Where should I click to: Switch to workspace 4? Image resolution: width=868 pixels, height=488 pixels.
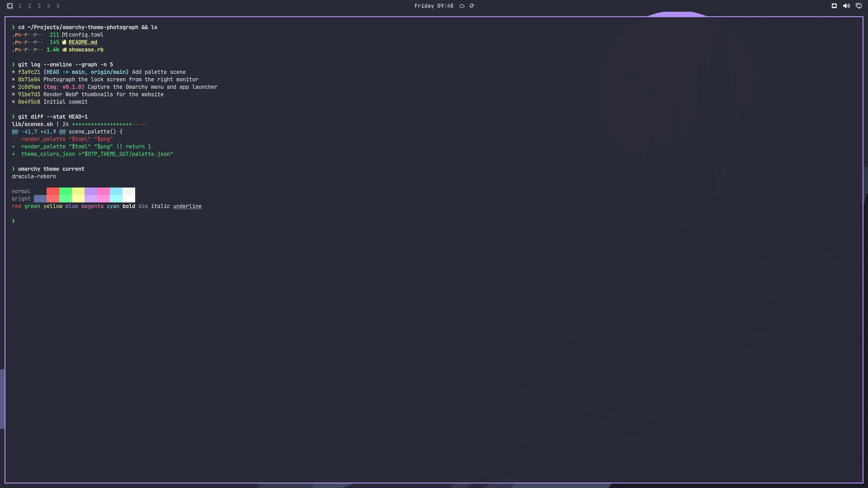coord(48,6)
